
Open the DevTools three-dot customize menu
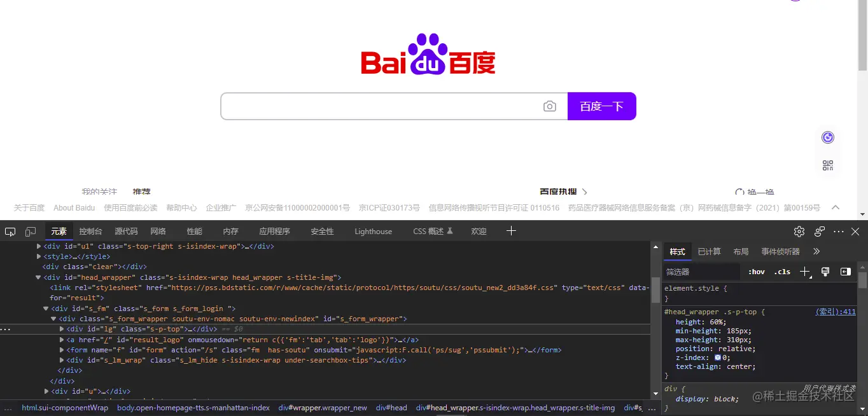[839, 232]
